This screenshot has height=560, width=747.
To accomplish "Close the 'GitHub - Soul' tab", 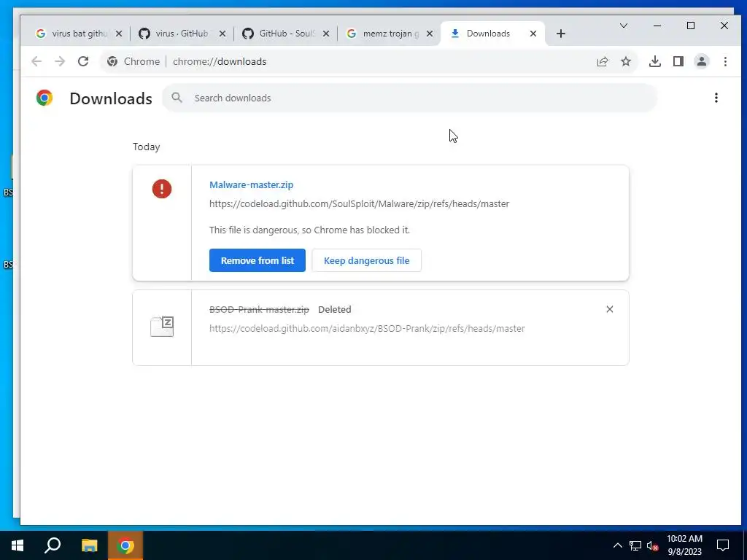I will point(326,34).
